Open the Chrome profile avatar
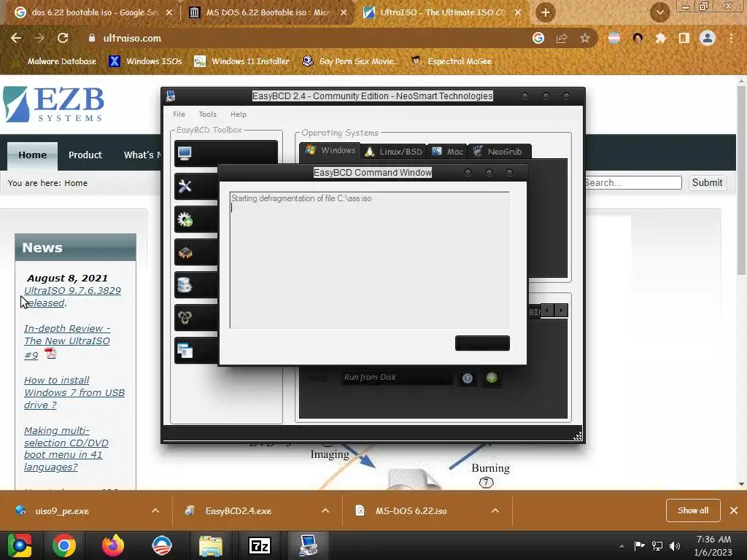This screenshot has width=747, height=560. pyautogui.click(x=708, y=38)
